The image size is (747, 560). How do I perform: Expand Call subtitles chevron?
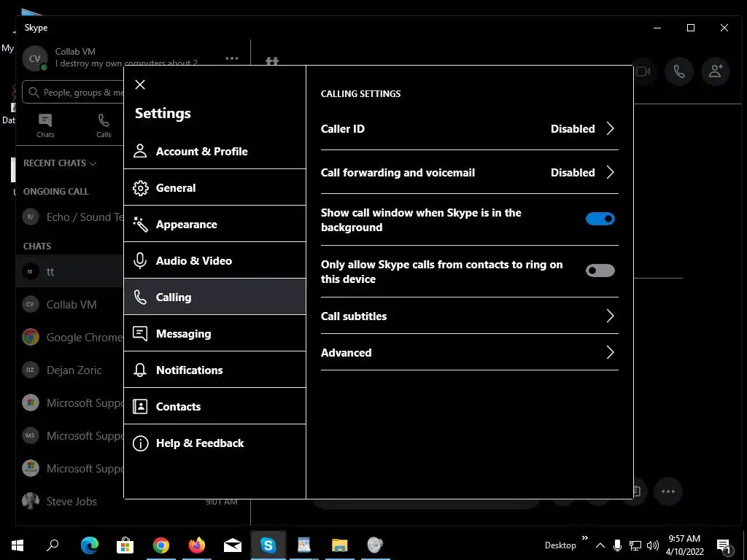point(611,316)
